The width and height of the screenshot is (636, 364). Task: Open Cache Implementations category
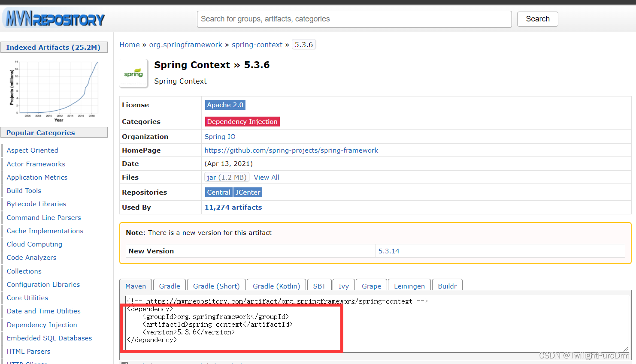pyautogui.click(x=45, y=231)
